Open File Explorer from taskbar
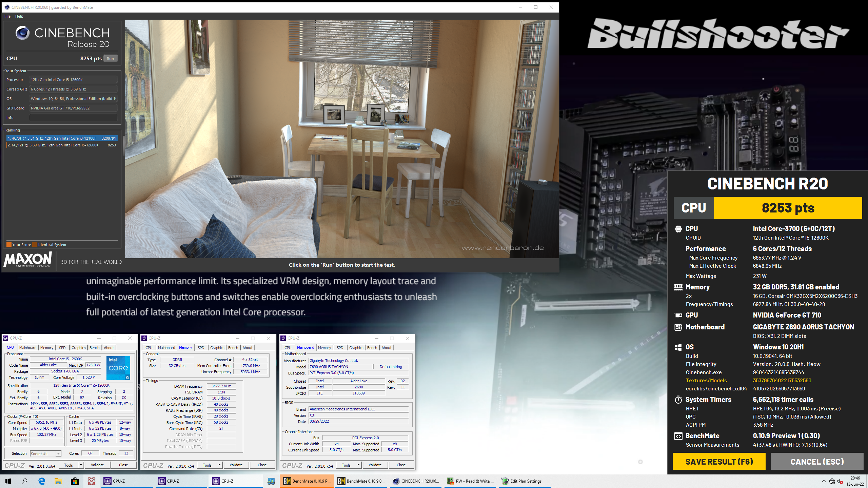This screenshot has width=868, height=488. click(58, 481)
